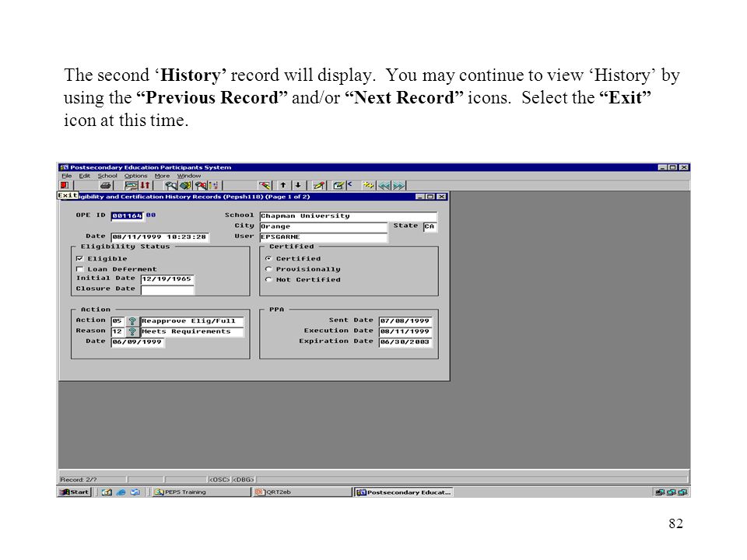Screen dimensions: 747x560
Task: Click the Record: 2/7 status bar text
Action: click(79, 480)
